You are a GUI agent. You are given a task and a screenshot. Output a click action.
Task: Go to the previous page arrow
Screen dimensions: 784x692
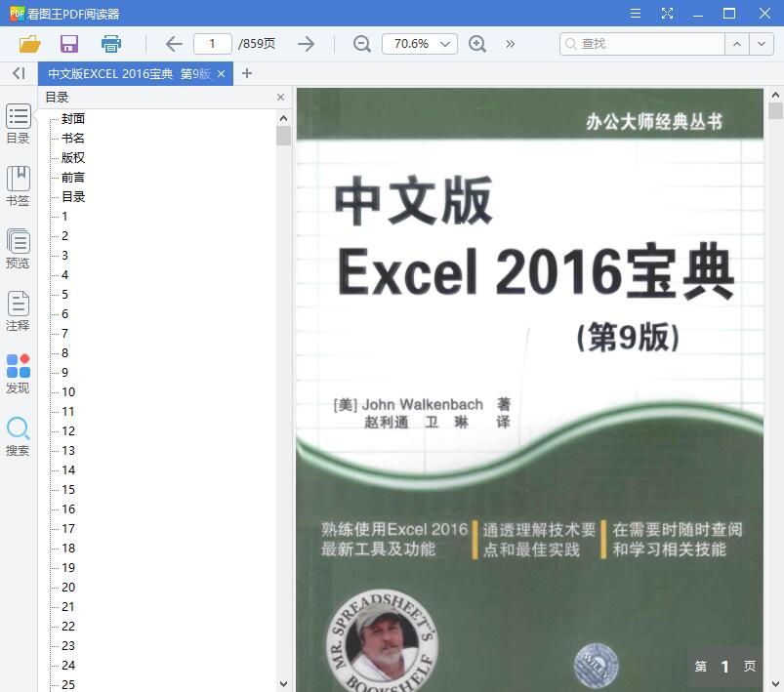tap(174, 44)
